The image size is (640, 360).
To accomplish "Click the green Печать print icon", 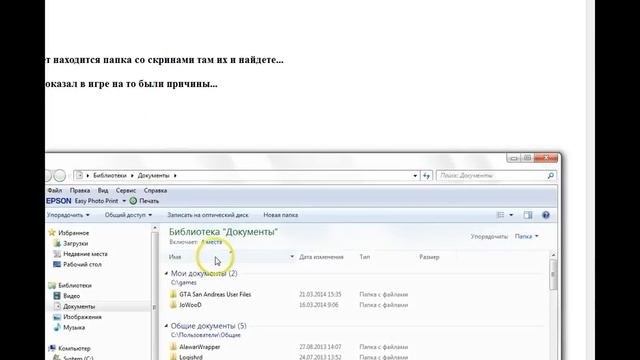I will (133, 201).
